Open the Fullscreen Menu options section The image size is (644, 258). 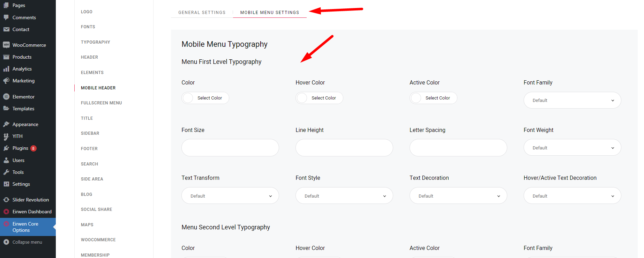click(102, 103)
